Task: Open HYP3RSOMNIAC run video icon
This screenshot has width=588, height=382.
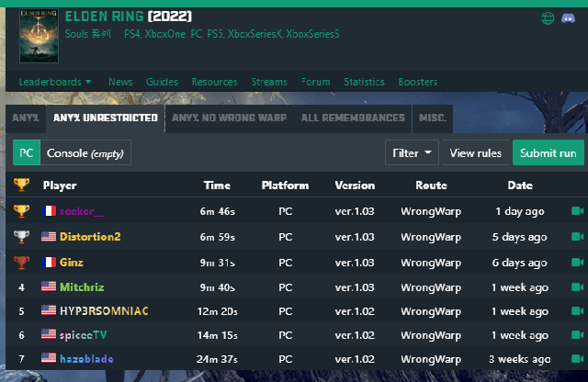Action: (x=577, y=310)
